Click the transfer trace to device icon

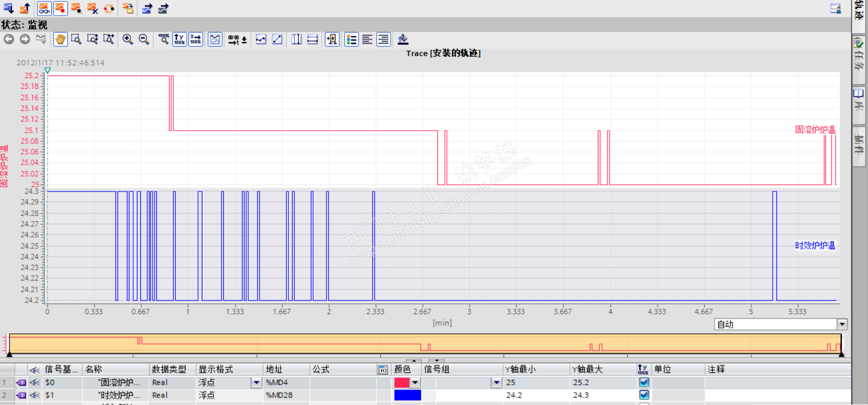click(8, 8)
